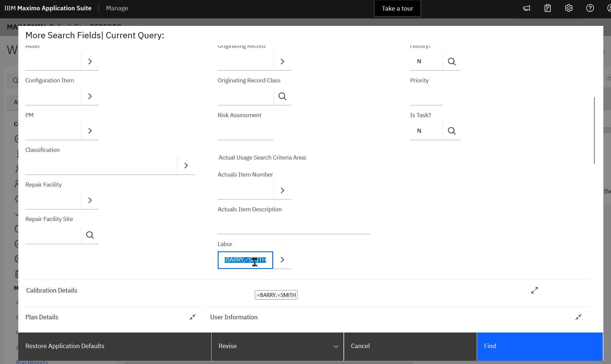611x364 pixels.
Task: Open the Asset field chevron selector
Action: click(90, 61)
